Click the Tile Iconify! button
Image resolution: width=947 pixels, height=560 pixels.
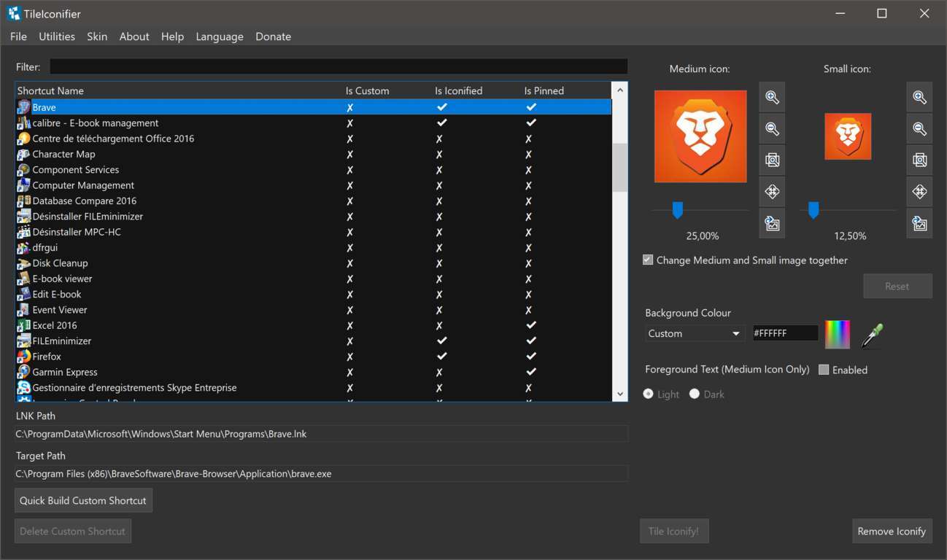click(x=674, y=531)
